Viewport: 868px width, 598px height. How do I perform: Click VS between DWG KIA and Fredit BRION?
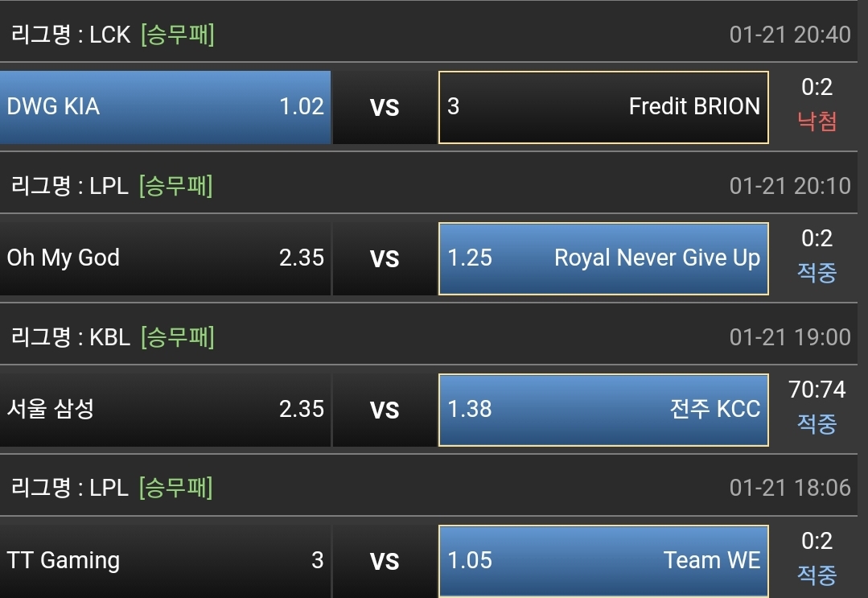point(385,108)
